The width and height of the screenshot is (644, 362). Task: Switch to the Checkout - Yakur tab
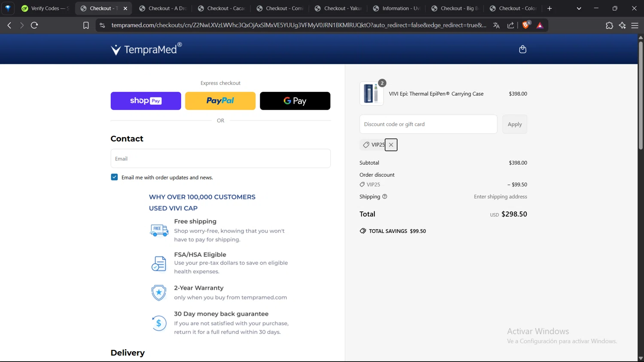coord(339,8)
